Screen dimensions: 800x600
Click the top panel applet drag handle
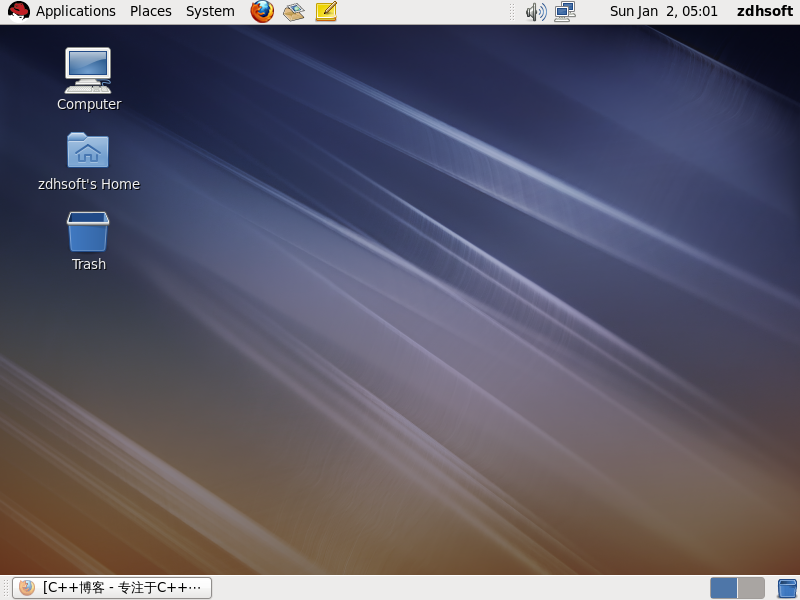(512, 12)
